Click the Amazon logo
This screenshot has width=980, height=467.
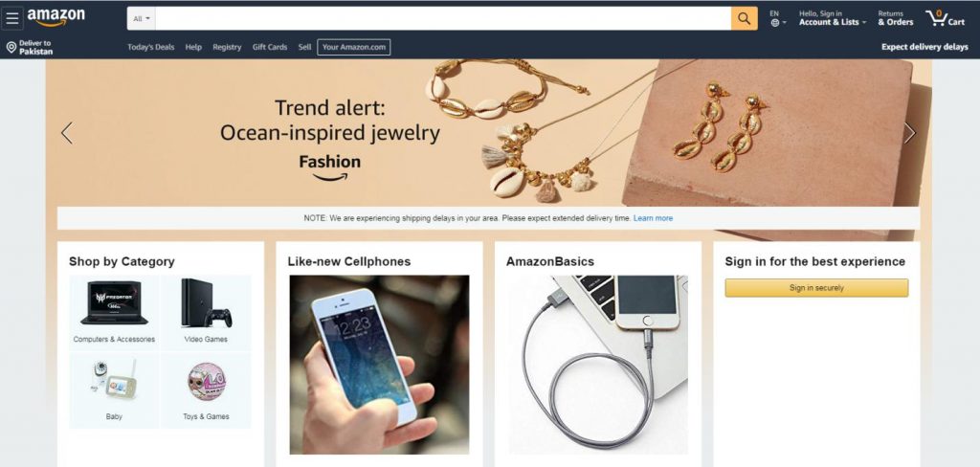tap(56, 17)
